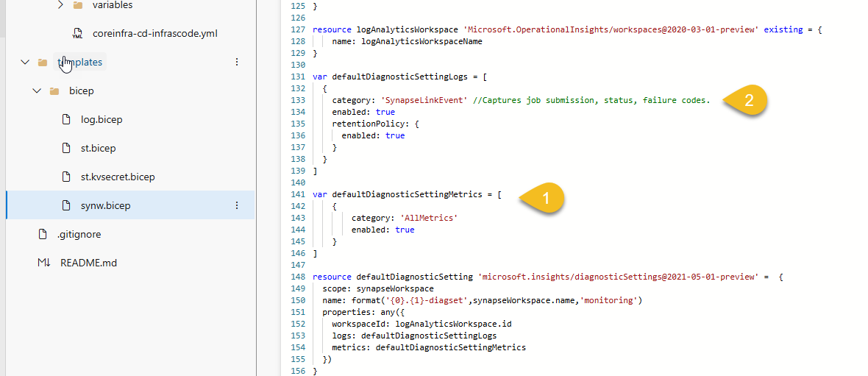Select the bicep folder
Viewport: 868px width, 376px height.
pos(82,91)
